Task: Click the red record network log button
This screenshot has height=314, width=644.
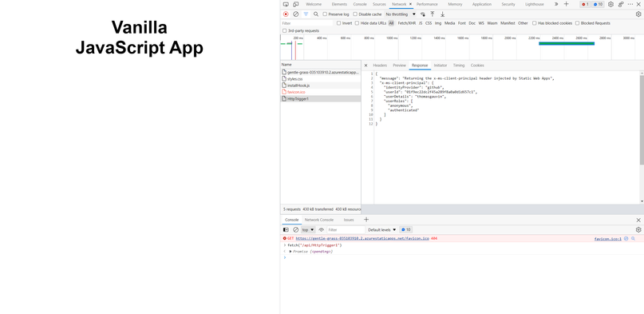Action: point(286,14)
